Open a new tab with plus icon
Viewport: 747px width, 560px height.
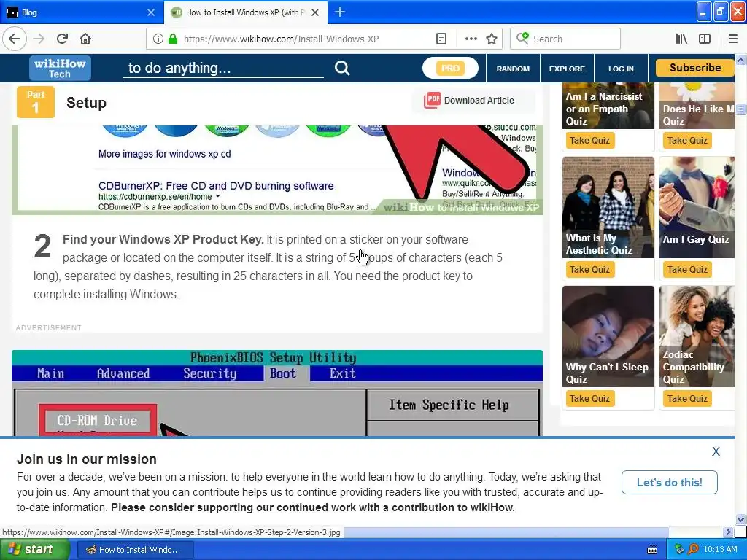(340, 12)
